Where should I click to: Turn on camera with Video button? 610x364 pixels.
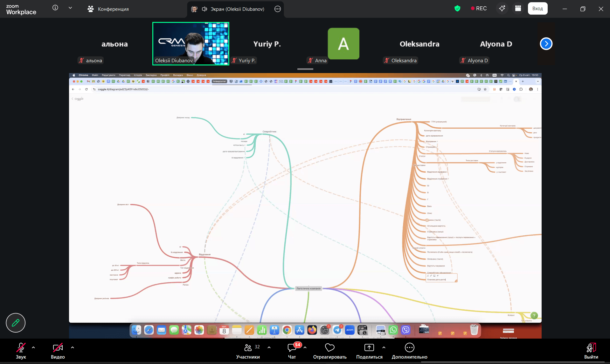[58, 351]
